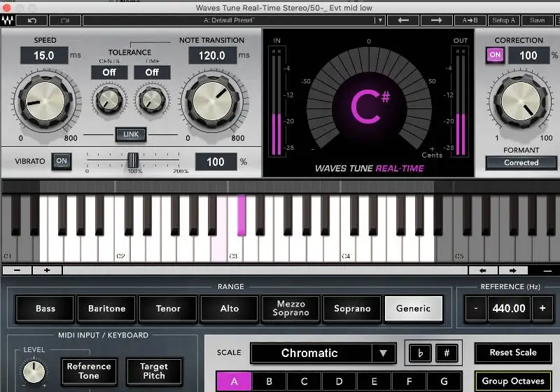560x392 pixels.
Task: Click the sharp (#) accidental button
Action: (446, 353)
